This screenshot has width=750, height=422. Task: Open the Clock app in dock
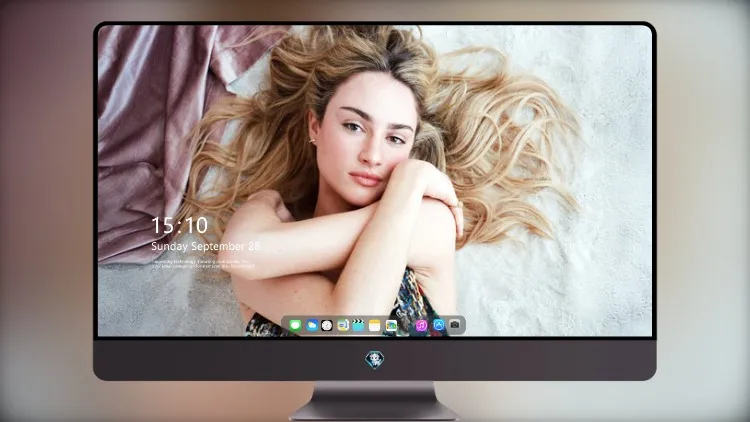[327, 326]
